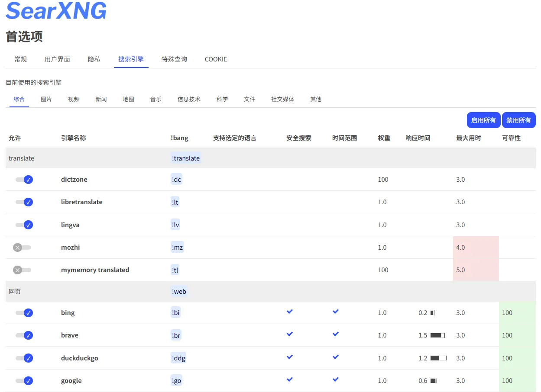The image size is (541, 392).
Task: Click the response time bar for google
Action: (434, 381)
